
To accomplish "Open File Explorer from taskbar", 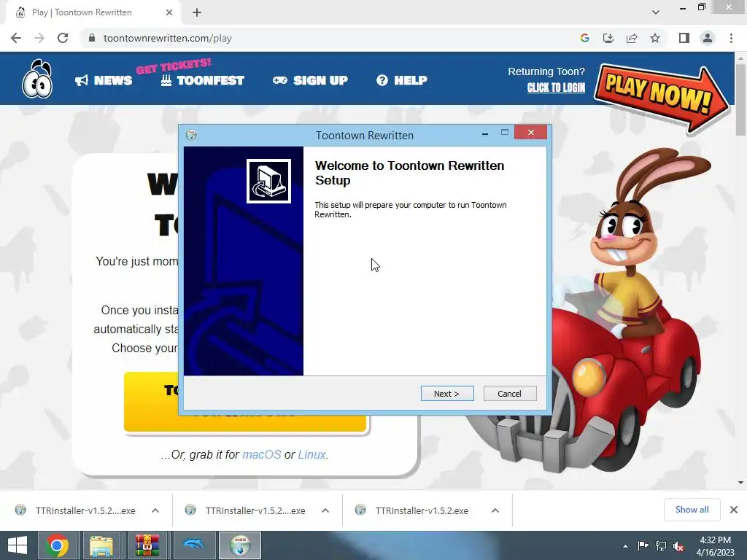I will (x=102, y=545).
